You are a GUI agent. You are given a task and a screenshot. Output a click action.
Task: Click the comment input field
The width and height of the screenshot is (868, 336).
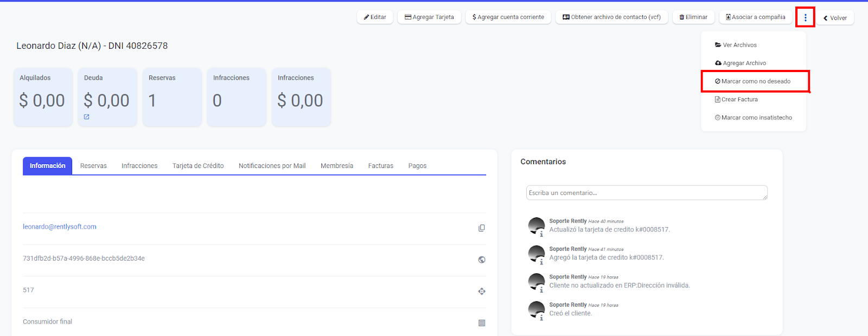click(646, 193)
